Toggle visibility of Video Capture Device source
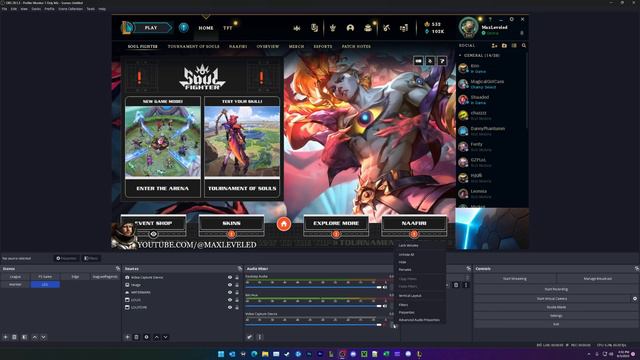This screenshot has height=360, width=640. (230, 277)
